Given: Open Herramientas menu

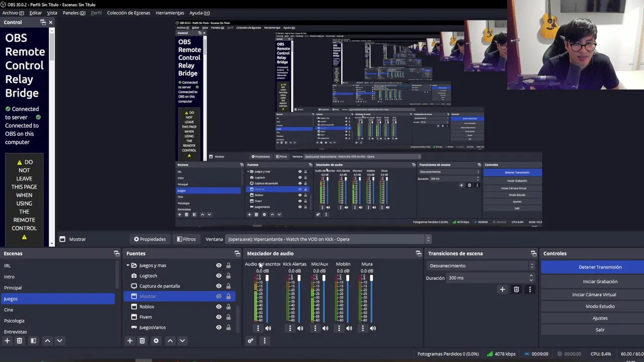Looking at the screenshot, I should (x=170, y=13).
